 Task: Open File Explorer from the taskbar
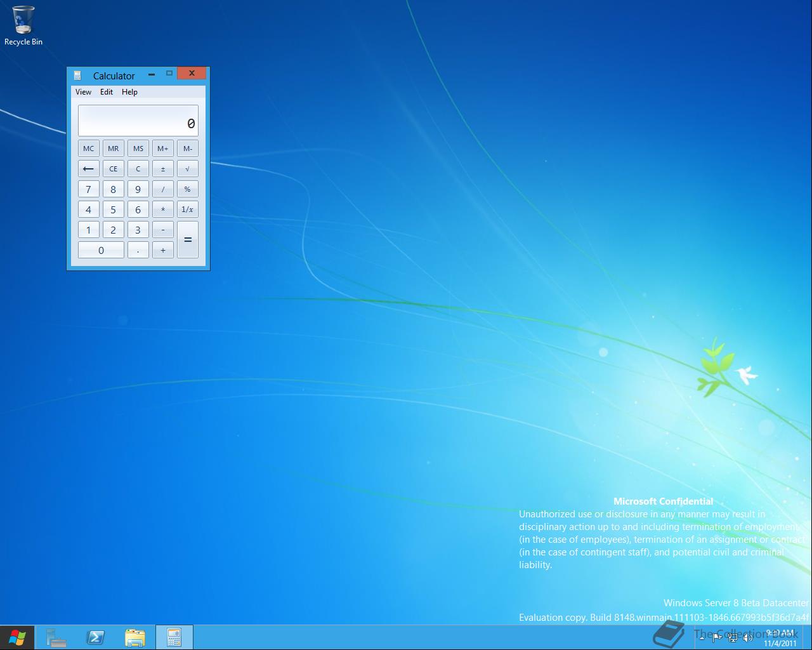[x=135, y=637]
